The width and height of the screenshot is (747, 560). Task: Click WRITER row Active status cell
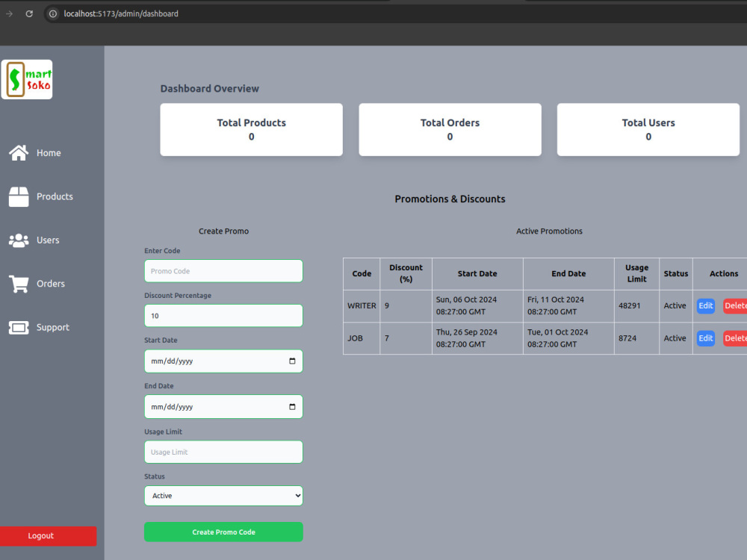[x=675, y=305]
